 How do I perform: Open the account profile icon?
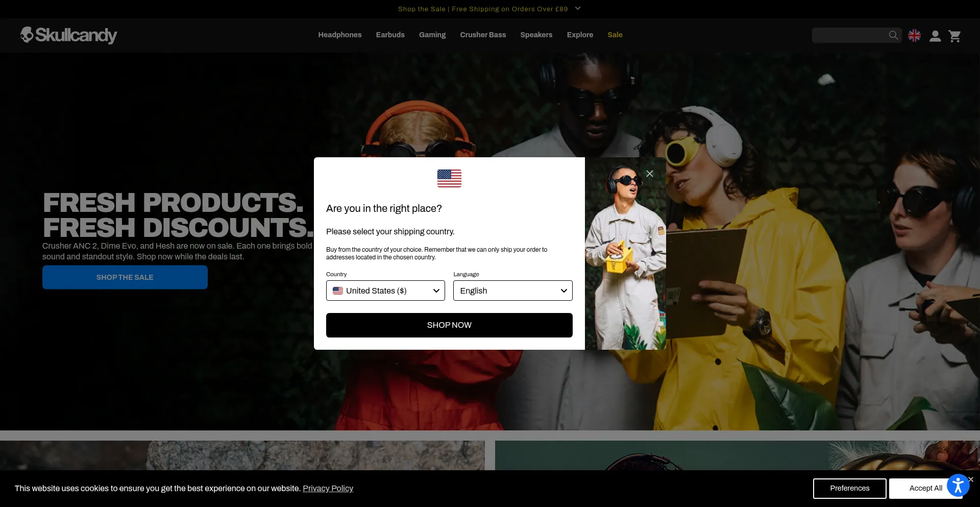(935, 36)
